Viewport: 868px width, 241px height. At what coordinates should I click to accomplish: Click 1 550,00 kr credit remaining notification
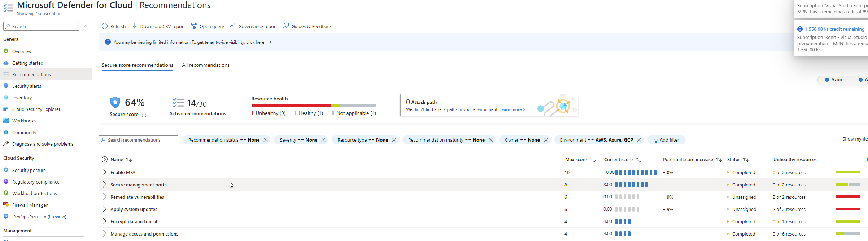pyautogui.click(x=835, y=29)
